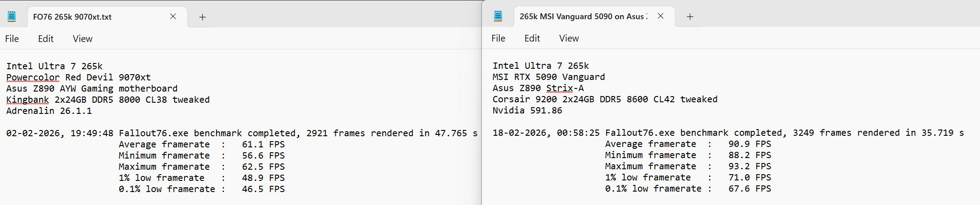
Task: Open the File menu in the left Notepad
Action: (12, 39)
